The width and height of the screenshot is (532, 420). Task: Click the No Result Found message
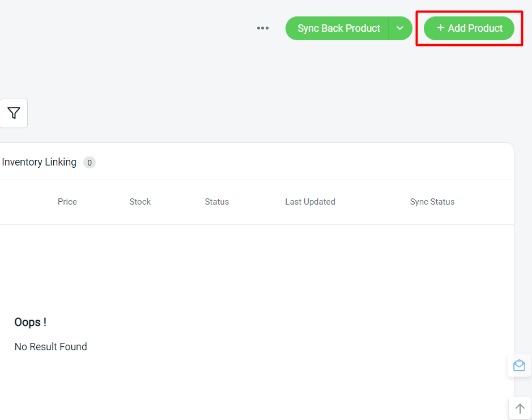coord(50,347)
